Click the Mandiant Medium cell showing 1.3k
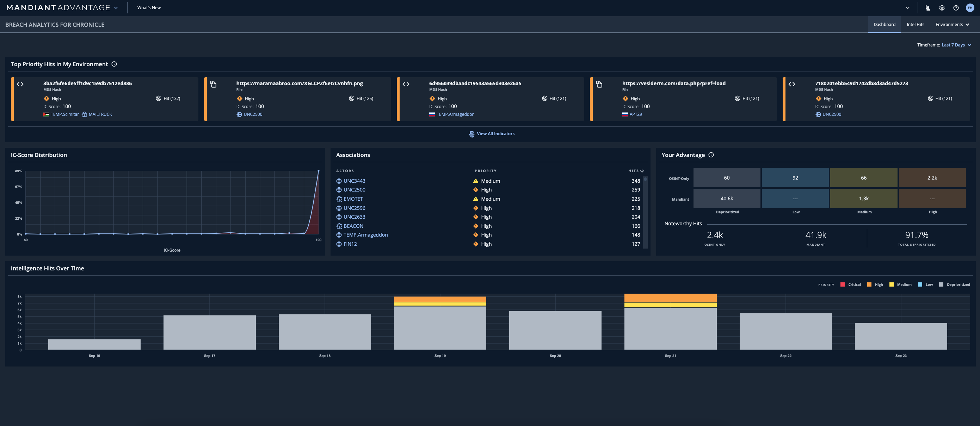Image resolution: width=980 pixels, height=426 pixels. pos(864,198)
